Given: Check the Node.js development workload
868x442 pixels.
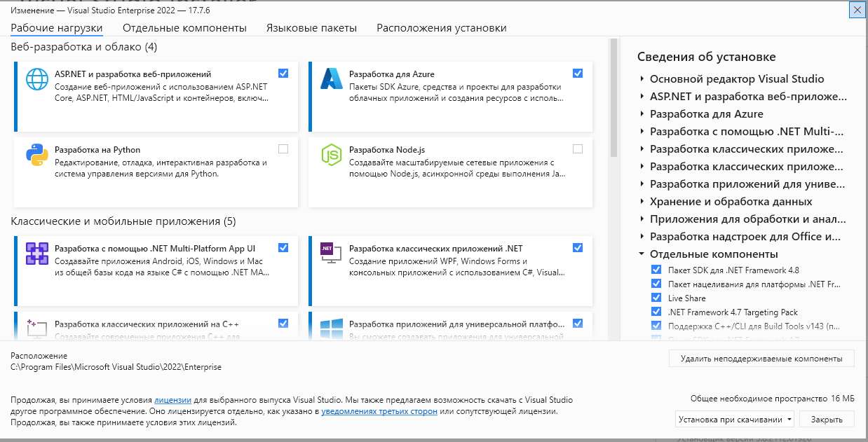Looking at the screenshot, I should [578, 149].
